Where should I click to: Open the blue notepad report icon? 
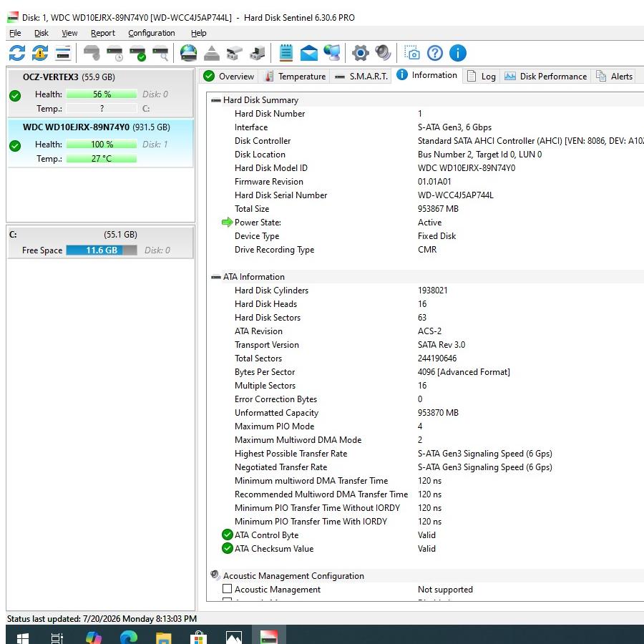[x=286, y=53]
